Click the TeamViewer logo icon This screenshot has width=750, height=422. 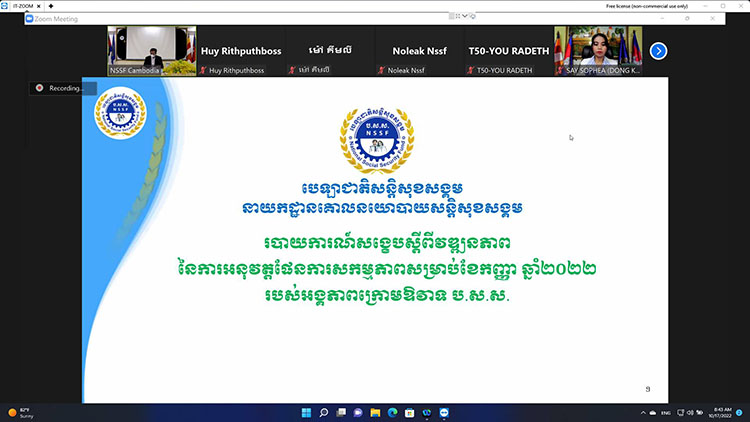click(4, 6)
